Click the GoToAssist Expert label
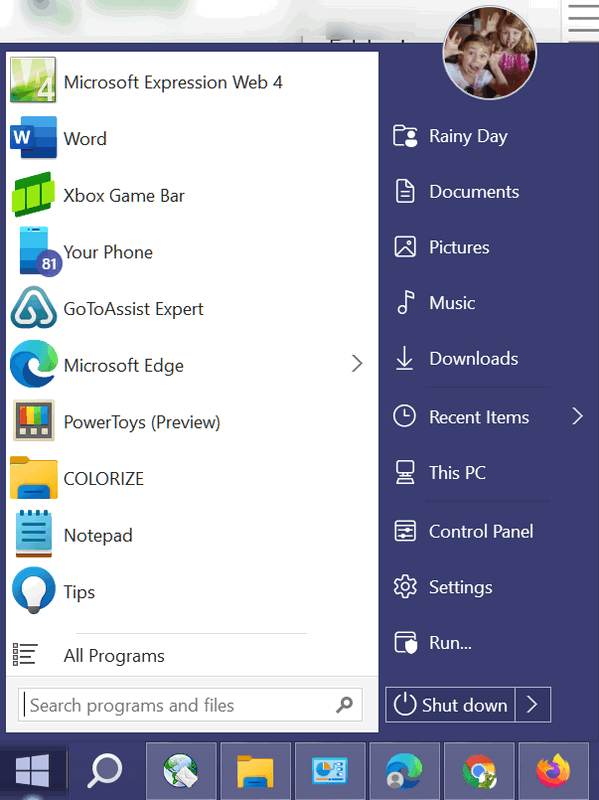The image size is (599, 800). point(133,309)
